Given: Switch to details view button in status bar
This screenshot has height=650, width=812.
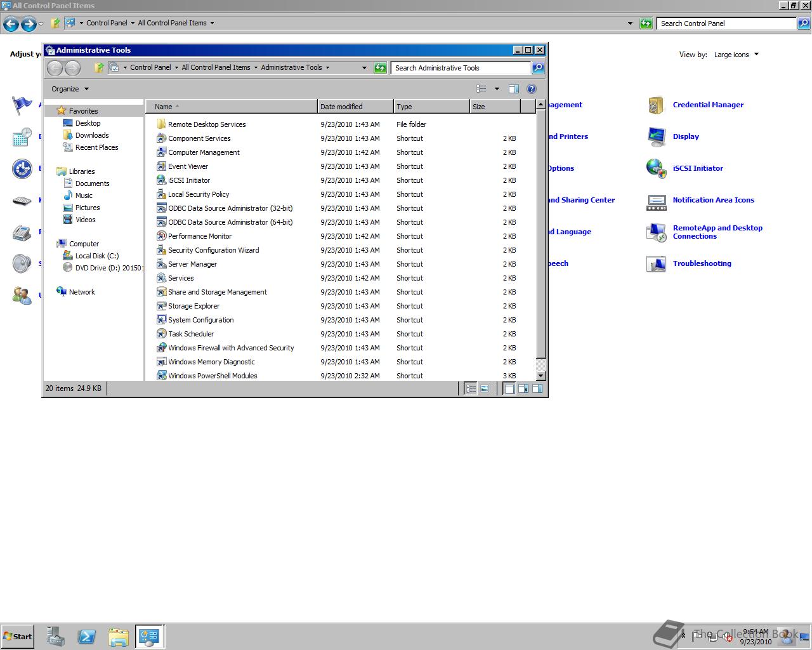Looking at the screenshot, I should pyautogui.click(x=471, y=388).
